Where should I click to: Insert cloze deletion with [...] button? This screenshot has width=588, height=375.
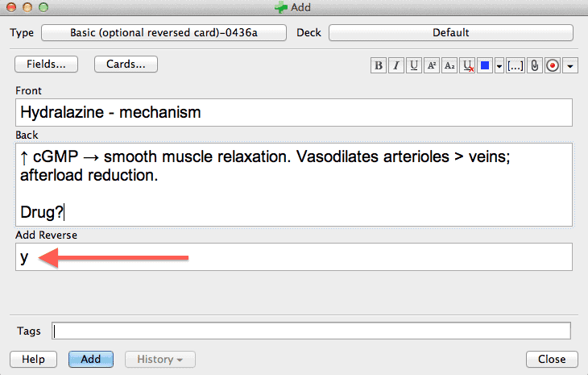coord(516,65)
